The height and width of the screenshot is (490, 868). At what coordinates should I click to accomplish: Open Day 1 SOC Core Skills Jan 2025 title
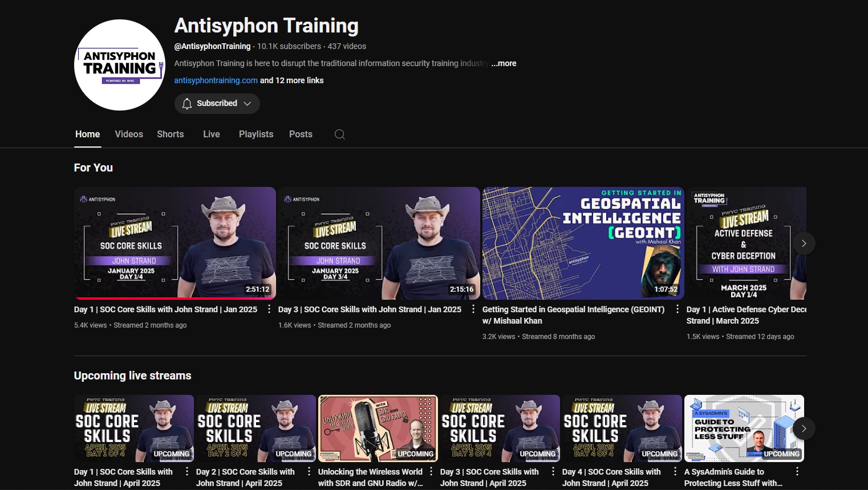click(x=165, y=309)
